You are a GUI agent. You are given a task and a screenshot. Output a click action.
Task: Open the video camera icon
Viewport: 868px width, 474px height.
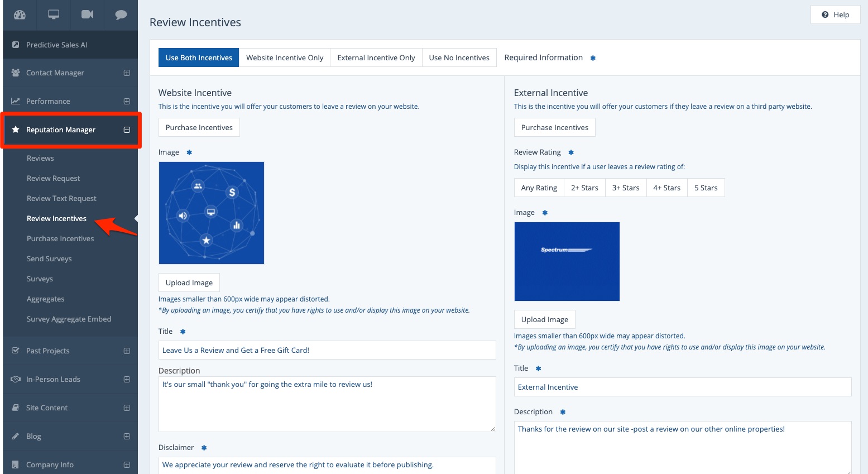[x=88, y=15]
